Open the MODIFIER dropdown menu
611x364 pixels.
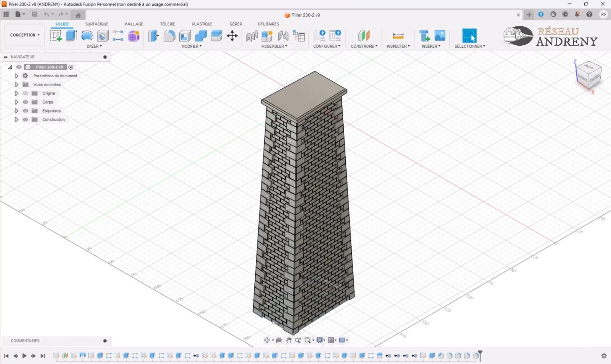(x=191, y=46)
